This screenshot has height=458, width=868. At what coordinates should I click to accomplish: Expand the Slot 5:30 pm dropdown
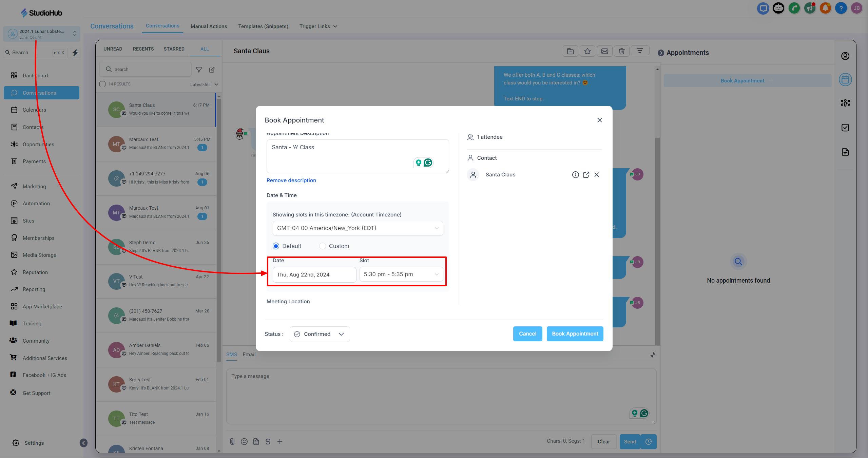click(401, 274)
